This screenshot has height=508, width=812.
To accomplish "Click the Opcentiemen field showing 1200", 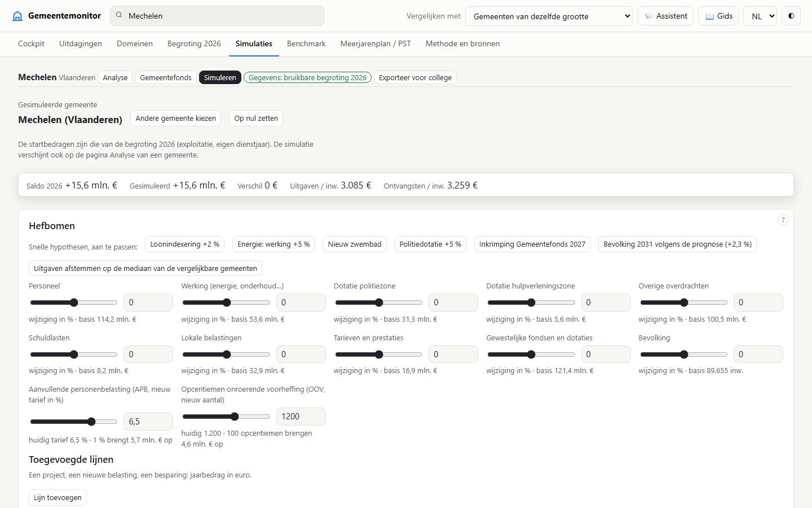I will point(301,417).
